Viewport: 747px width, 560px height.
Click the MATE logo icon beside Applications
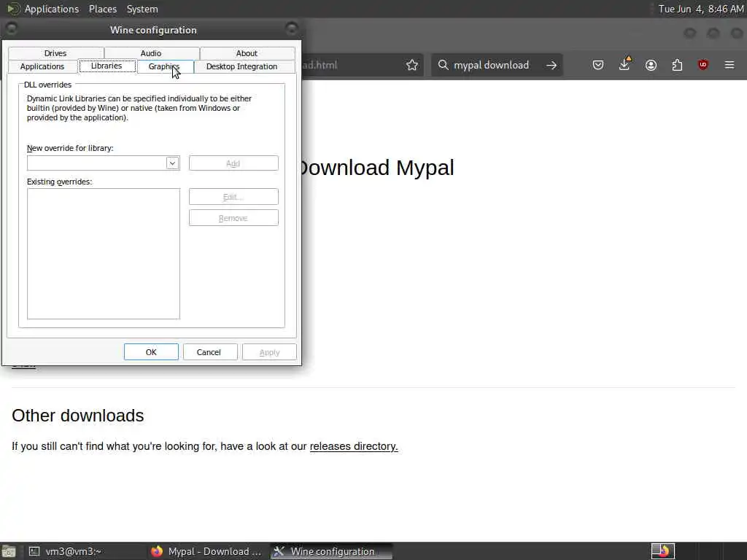tap(13, 9)
